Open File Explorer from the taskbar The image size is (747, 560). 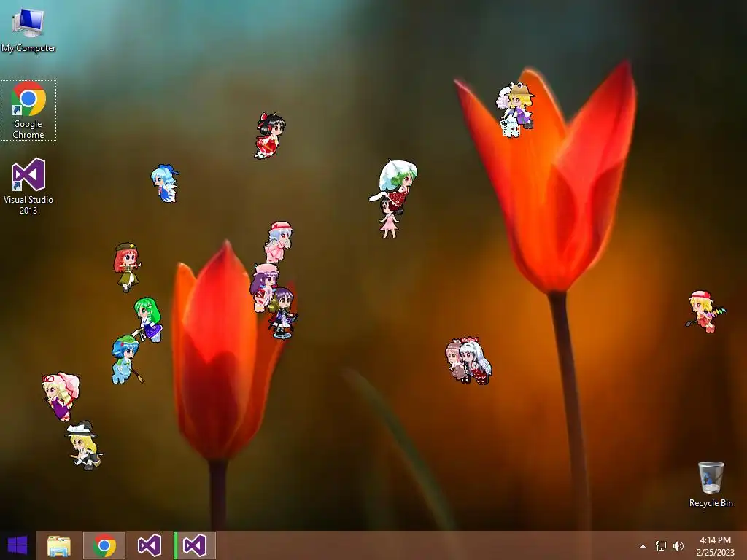click(x=59, y=545)
